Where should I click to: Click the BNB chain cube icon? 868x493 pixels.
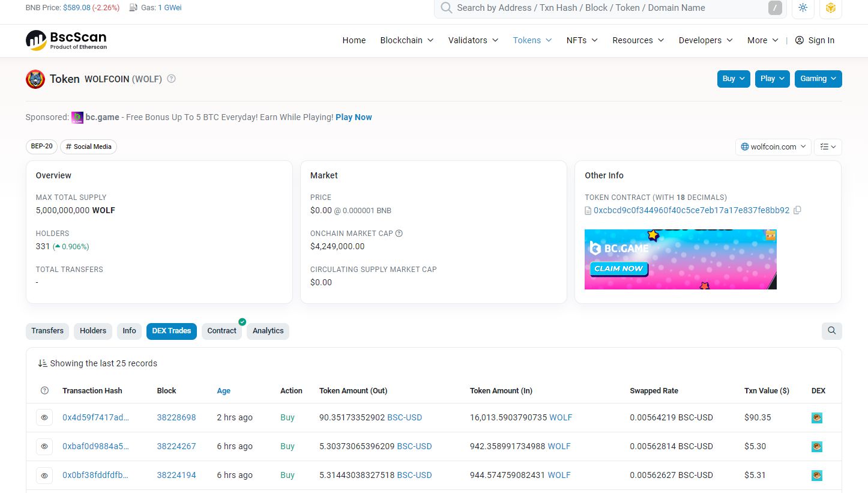coord(831,8)
